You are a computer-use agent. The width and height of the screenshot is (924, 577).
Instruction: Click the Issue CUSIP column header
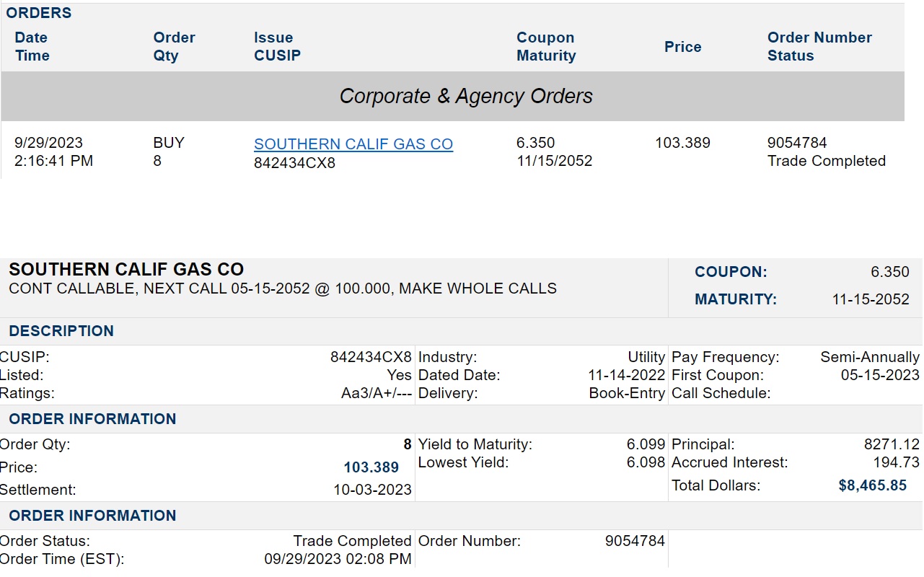pos(277,47)
